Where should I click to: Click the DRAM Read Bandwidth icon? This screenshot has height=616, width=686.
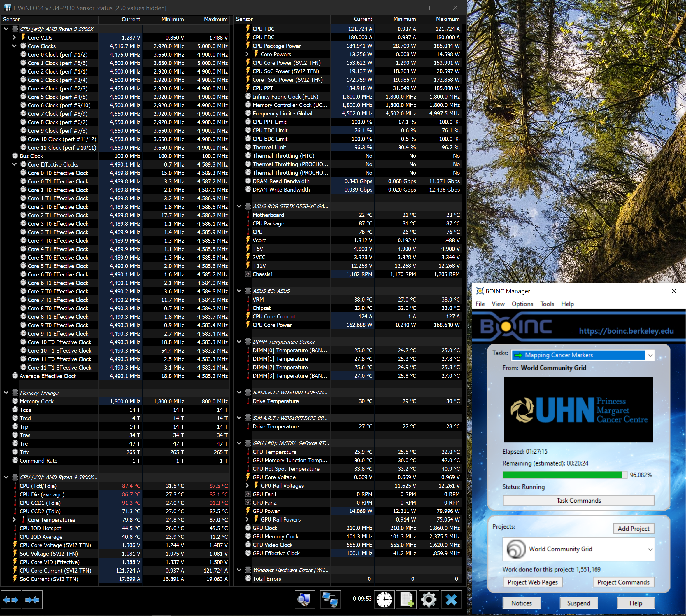248,181
